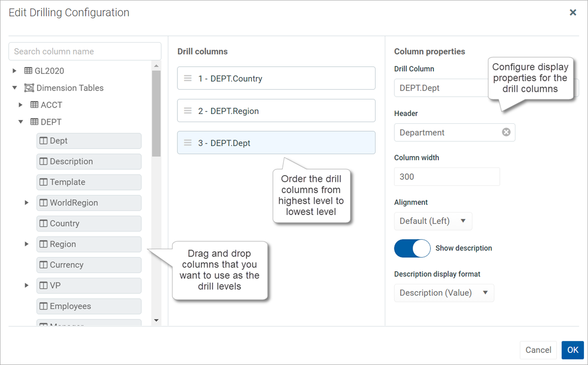Click drag handle icon on DEPT.Dept row
The image size is (588, 365).
188,143
